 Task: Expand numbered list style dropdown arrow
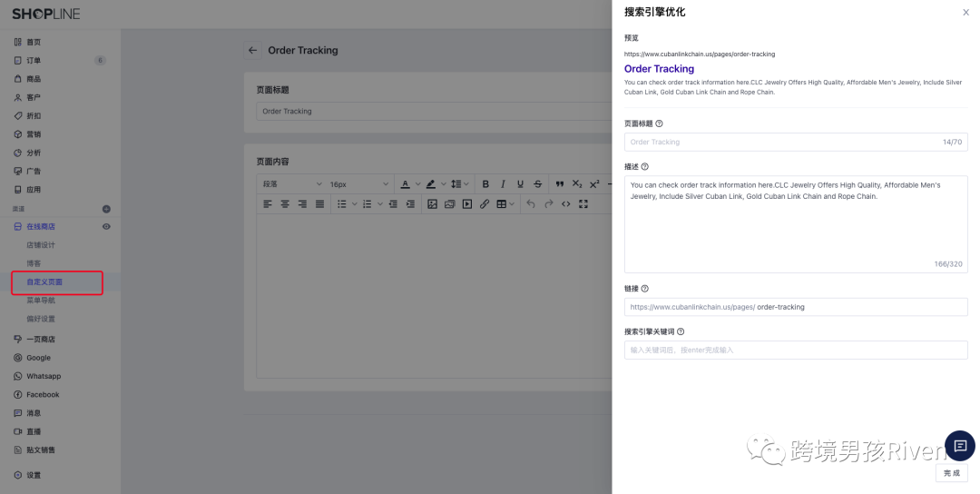tap(380, 203)
